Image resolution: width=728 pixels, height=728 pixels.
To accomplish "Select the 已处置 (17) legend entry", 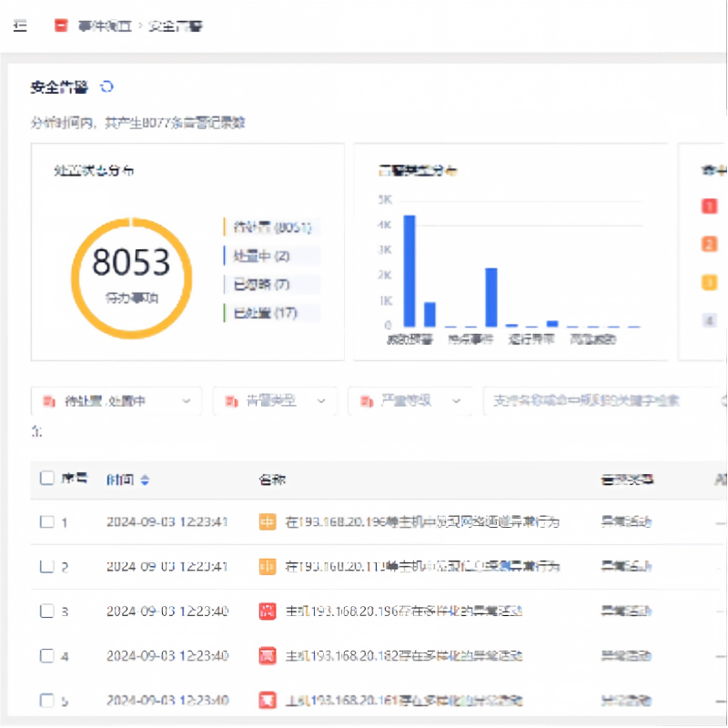I will pos(272,313).
